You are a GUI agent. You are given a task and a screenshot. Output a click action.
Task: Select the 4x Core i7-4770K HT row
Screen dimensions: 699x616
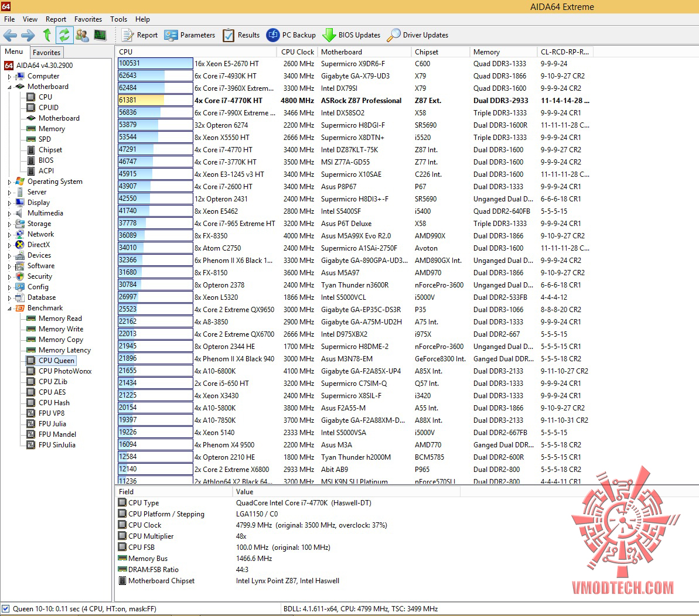pyautogui.click(x=354, y=100)
